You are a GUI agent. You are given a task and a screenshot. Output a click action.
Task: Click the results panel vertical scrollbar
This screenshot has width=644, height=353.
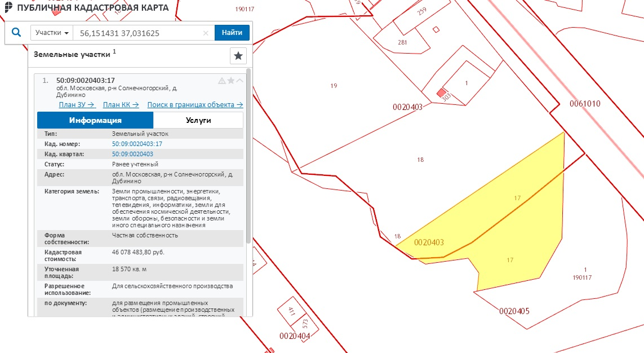tap(248, 158)
